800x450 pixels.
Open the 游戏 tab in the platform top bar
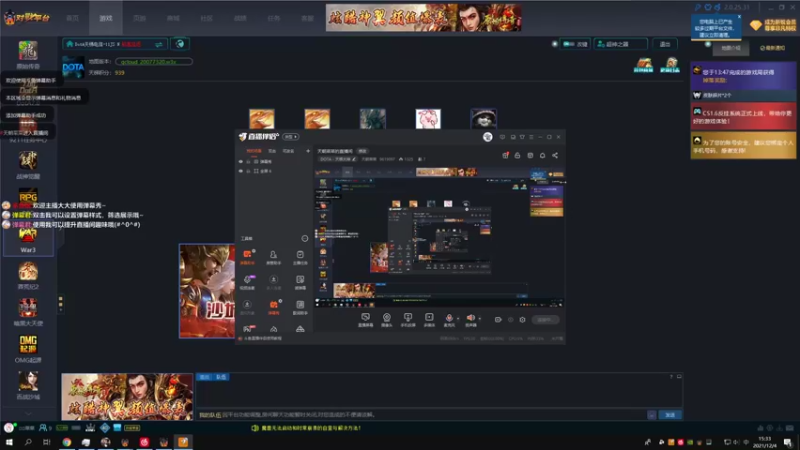click(x=106, y=18)
